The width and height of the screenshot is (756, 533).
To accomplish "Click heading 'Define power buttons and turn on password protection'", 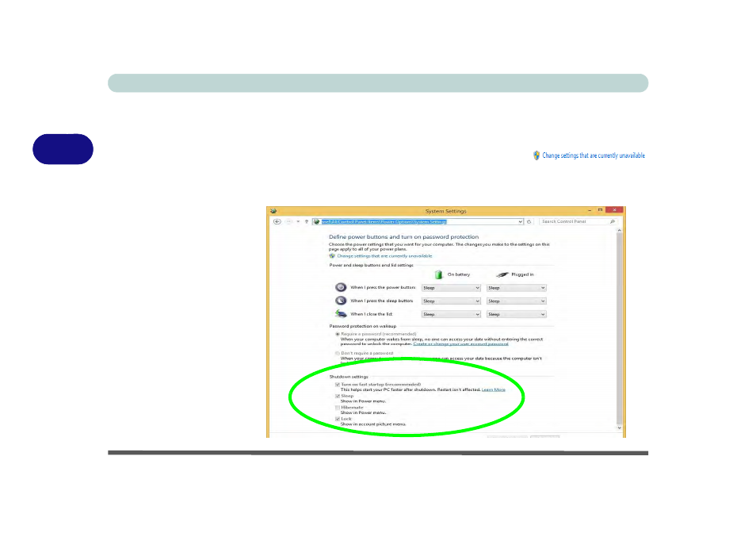I will [404, 237].
